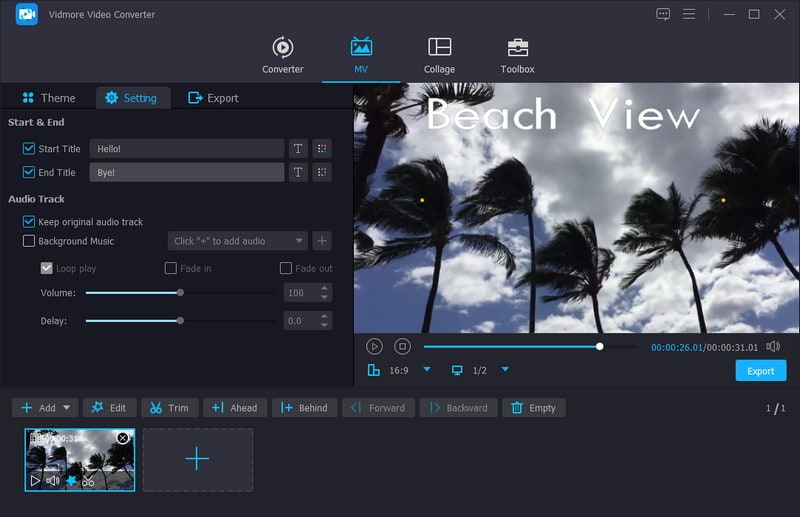Switch to the Theme tab
This screenshot has width=800, height=517.
pyautogui.click(x=48, y=98)
